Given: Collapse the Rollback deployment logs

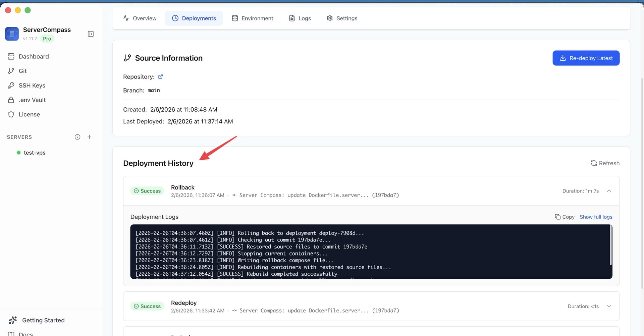Looking at the screenshot, I should pyautogui.click(x=609, y=190).
